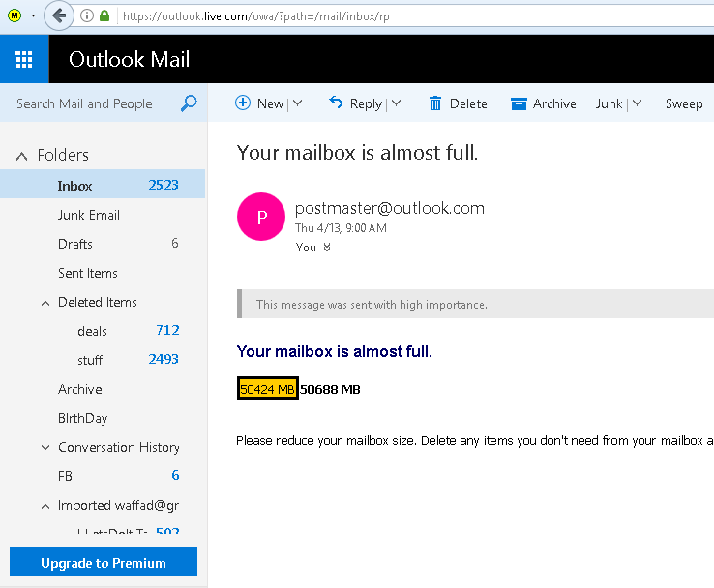
Task: Click sender postmaster@outlook.com
Action: pyautogui.click(x=390, y=208)
